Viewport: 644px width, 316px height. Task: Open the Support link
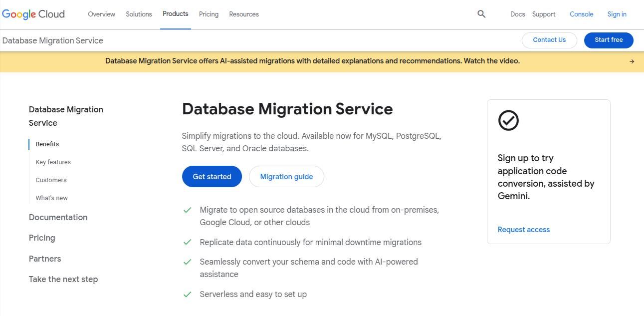pyautogui.click(x=544, y=14)
